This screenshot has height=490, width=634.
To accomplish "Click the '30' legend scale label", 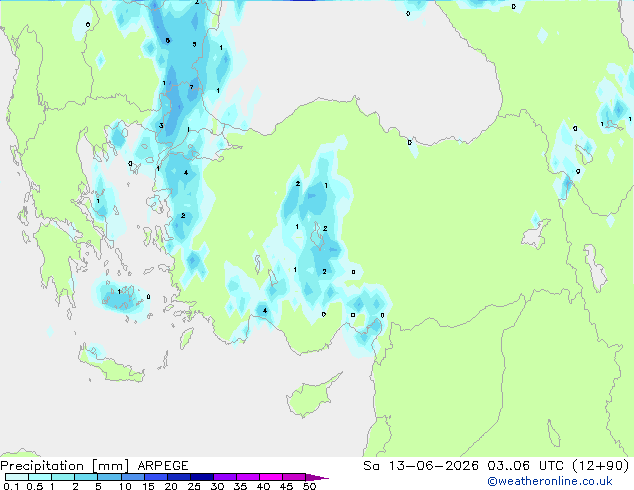I will click(217, 486).
